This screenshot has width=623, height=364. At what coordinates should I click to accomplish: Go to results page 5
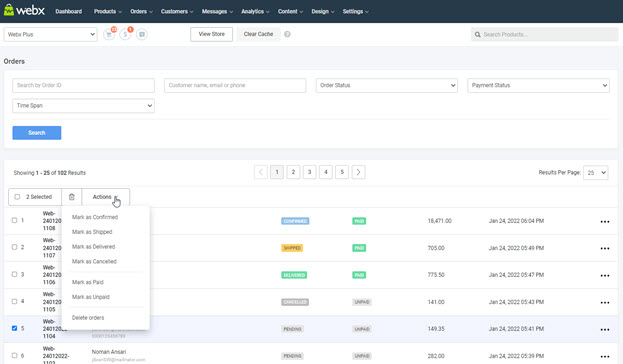coord(342,172)
